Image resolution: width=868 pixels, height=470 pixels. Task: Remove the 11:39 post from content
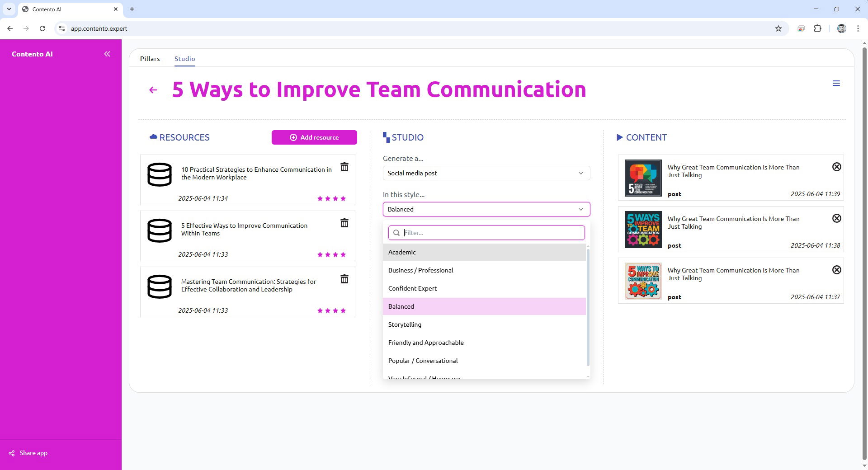coord(836,167)
